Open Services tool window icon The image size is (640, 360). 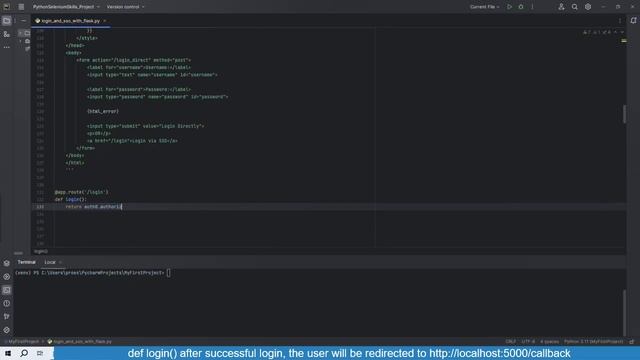(x=7, y=277)
